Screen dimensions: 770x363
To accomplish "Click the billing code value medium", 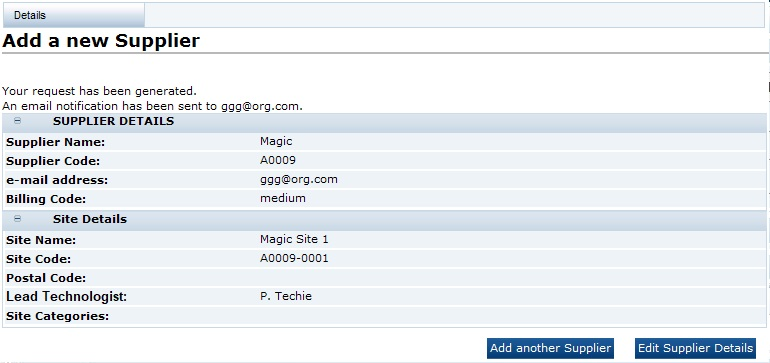I will 283,198.
